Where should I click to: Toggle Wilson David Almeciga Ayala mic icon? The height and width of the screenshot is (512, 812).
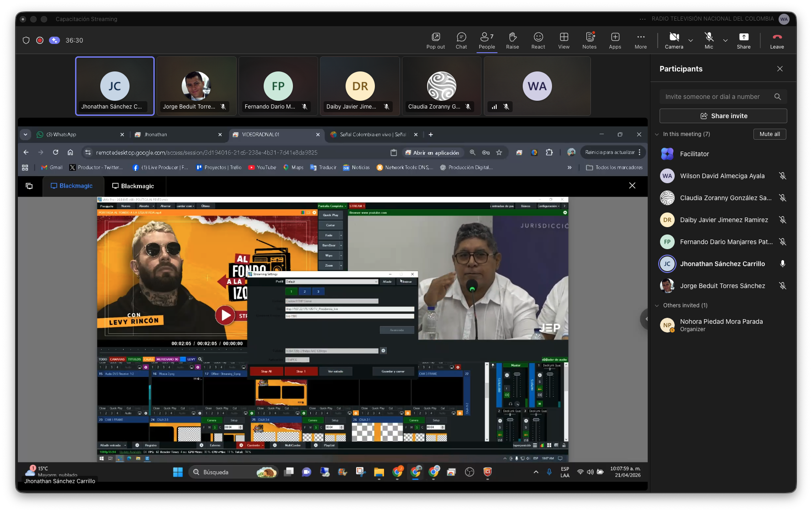pos(783,176)
